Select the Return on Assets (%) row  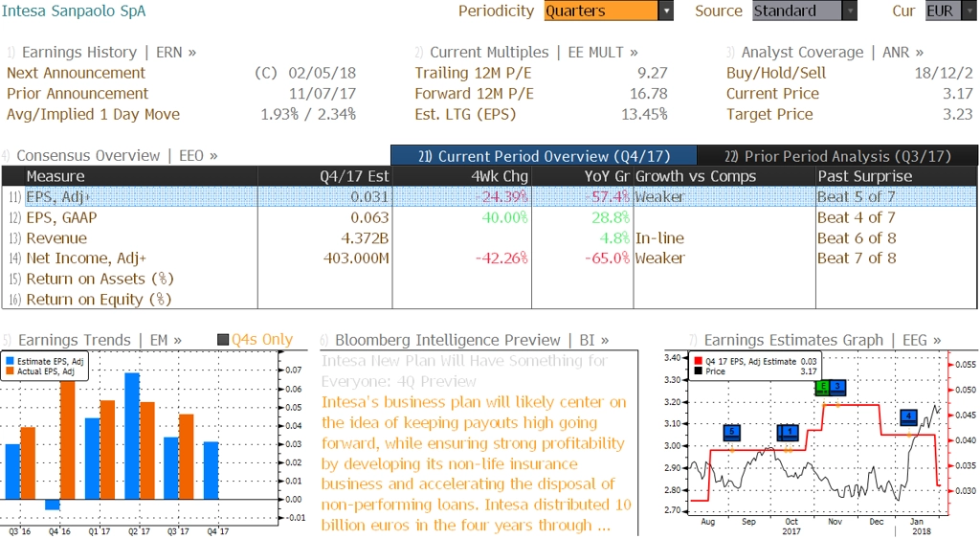[x=489, y=279]
